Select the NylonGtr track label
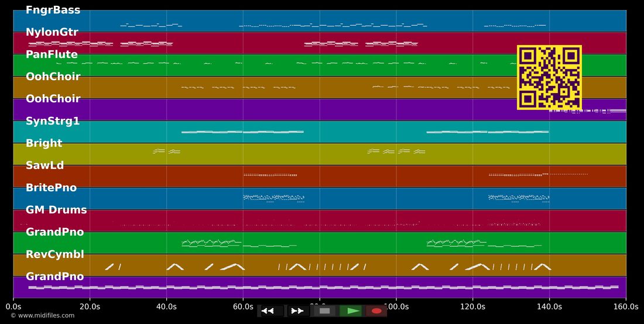The height and width of the screenshot is (324, 644). (52, 32)
